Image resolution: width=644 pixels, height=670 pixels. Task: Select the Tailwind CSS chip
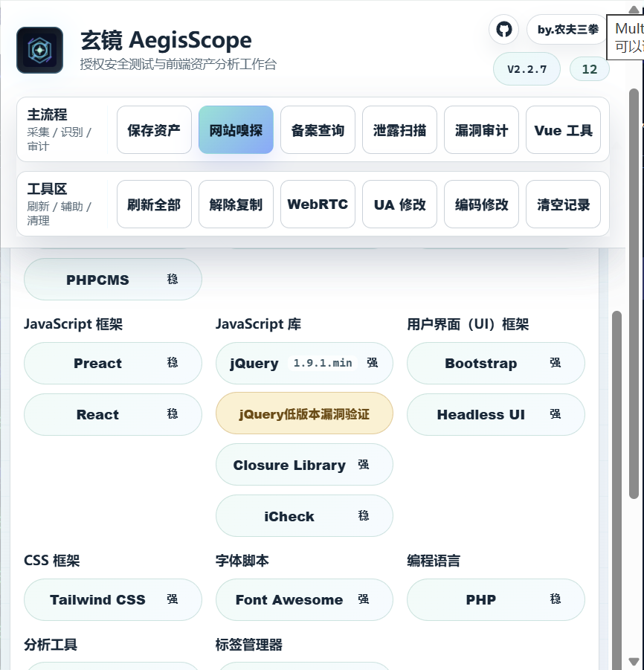tap(113, 599)
